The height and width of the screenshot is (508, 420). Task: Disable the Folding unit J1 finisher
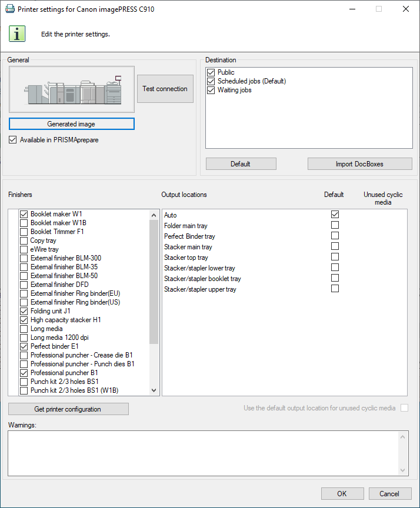[24, 311]
